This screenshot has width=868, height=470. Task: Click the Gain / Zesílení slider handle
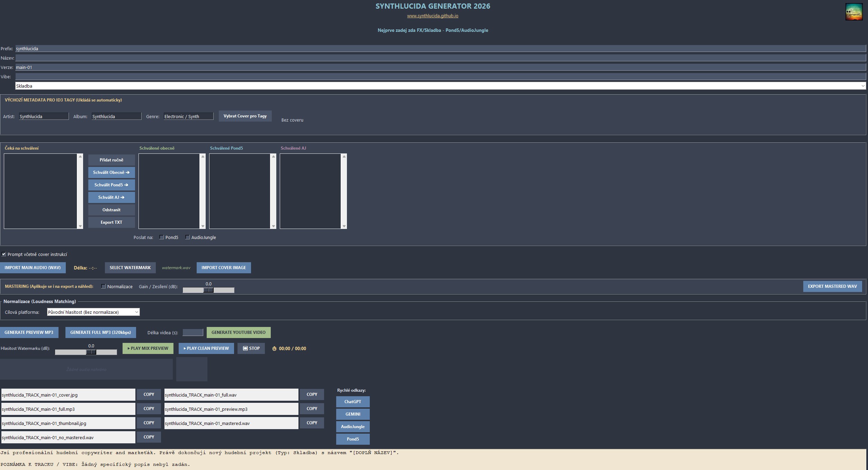[208, 290]
